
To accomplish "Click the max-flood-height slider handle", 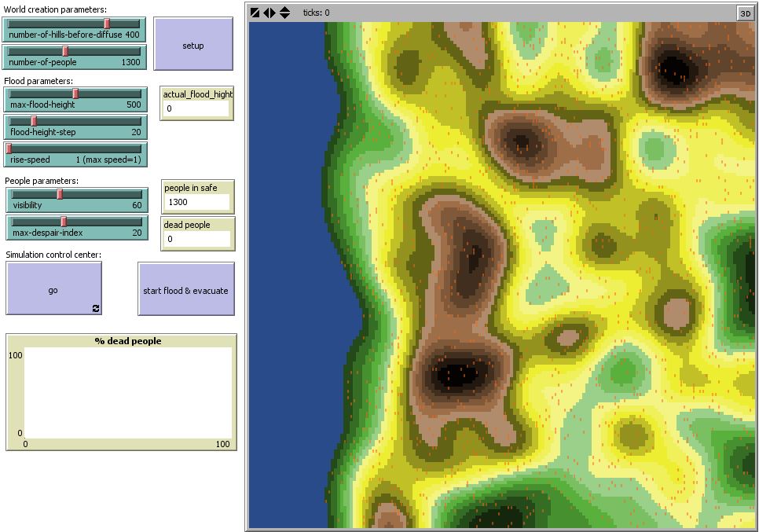I will point(75,94).
